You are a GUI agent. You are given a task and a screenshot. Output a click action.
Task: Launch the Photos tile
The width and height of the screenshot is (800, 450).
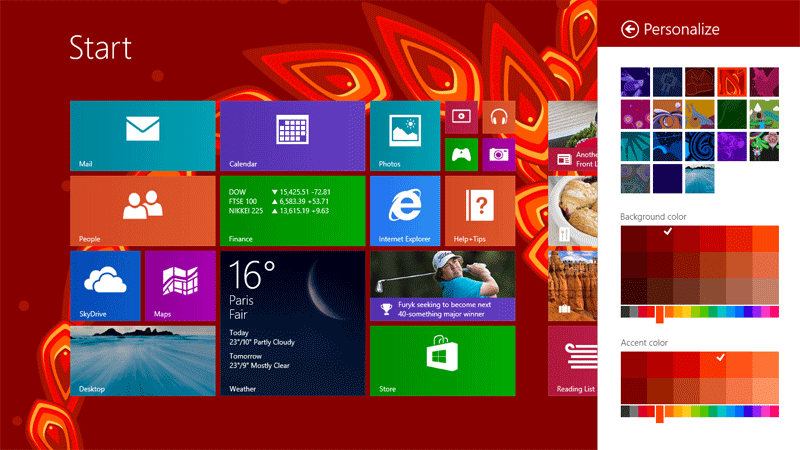point(405,136)
